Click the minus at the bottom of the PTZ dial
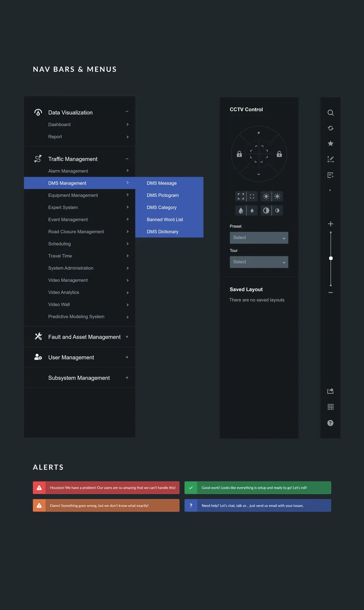Viewport: 364px width, 610px height. pyautogui.click(x=259, y=174)
